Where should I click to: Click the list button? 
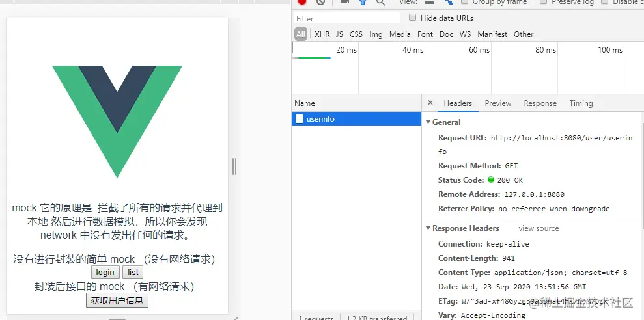coord(133,273)
